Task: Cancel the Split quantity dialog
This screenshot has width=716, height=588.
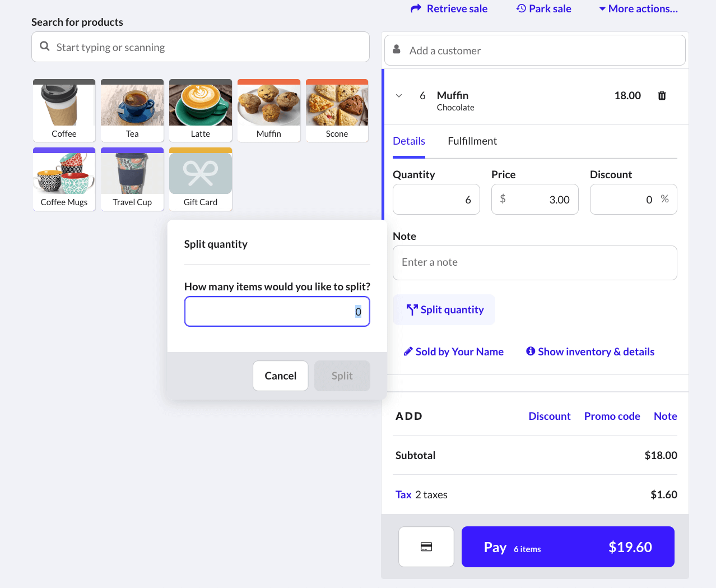Action: [x=280, y=376]
